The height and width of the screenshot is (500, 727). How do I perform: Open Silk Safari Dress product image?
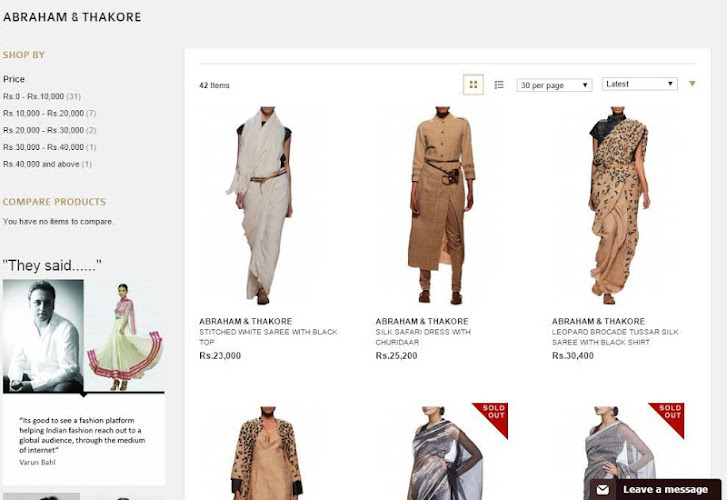441,205
